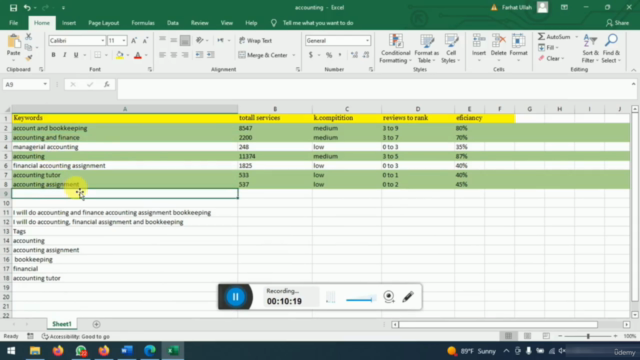Click the recorder webcam icon

click(x=389, y=297)
